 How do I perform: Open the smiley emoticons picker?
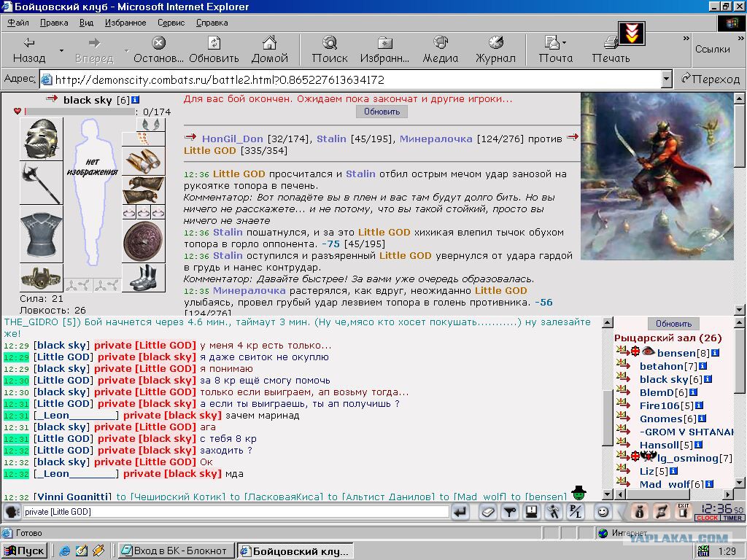click(603, 512)
